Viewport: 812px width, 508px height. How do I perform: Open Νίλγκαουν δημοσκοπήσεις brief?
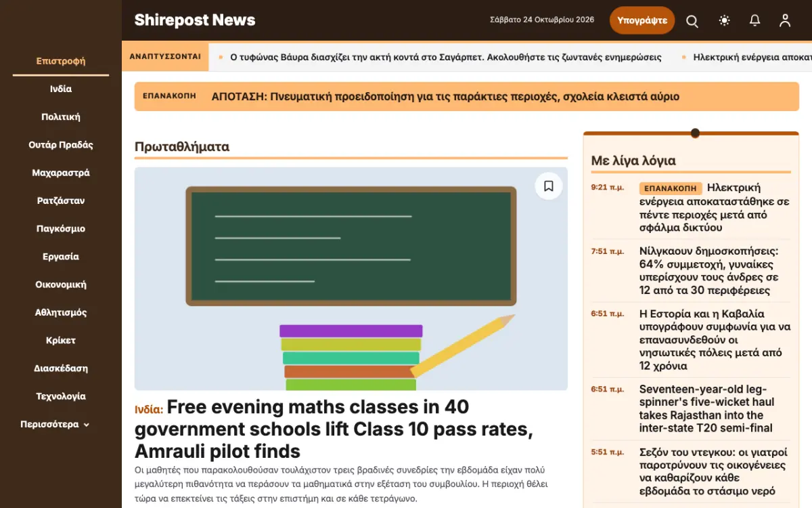(709, 271)
